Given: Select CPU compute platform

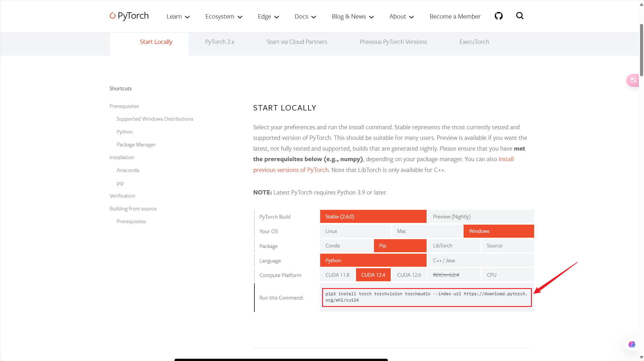Looking at the screenshot, I should (x=508, y=275).
